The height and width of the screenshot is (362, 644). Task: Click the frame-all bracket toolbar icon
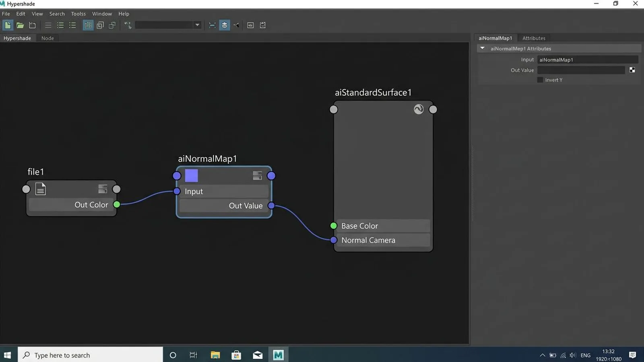coord(212,25)
